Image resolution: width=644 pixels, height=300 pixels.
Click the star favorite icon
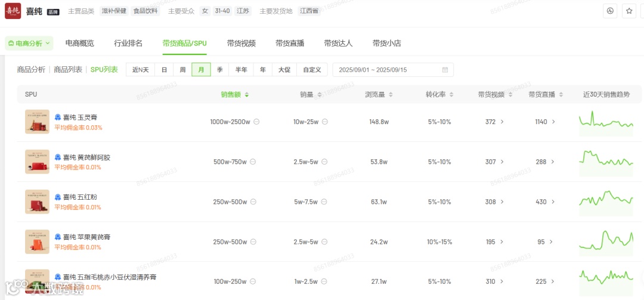tap(629, 11)
